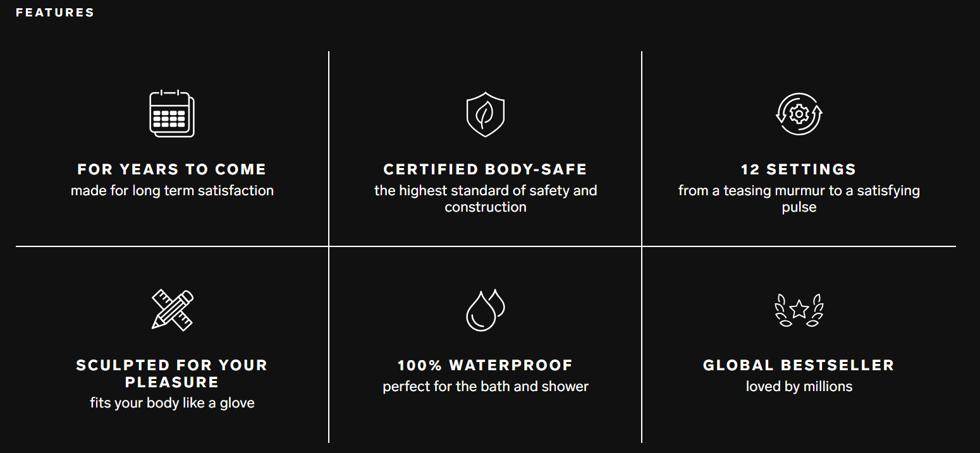Click the gear with circular arrows icon

tap(799, 114)
